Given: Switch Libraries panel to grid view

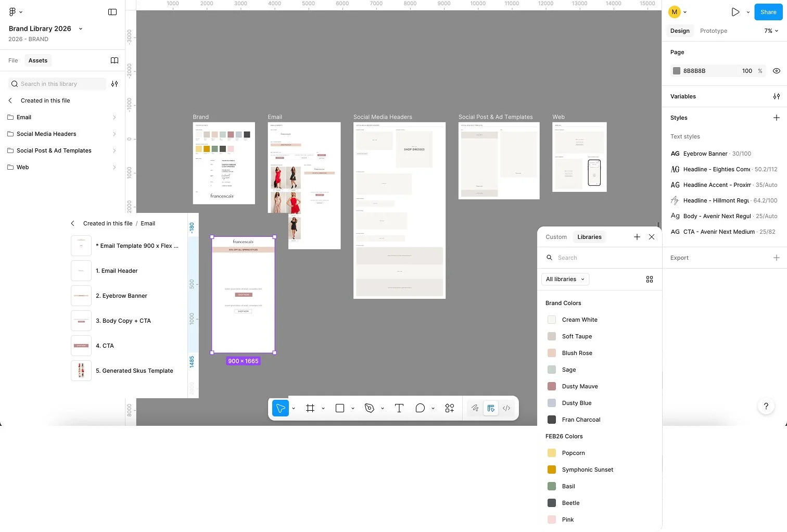Looking at the screenshot, I should (x=649, y=279).
